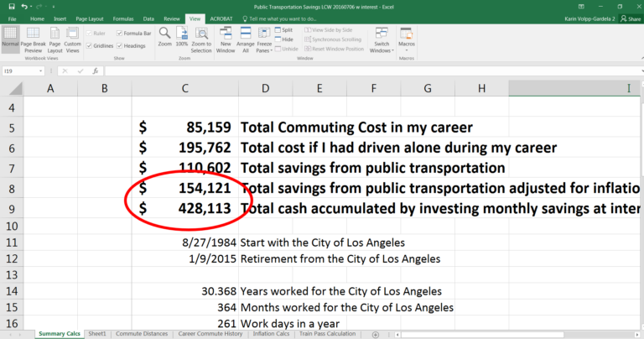Set zoom to 100%
This screenshot has height=339, width=644.
(x=181, y=36)
